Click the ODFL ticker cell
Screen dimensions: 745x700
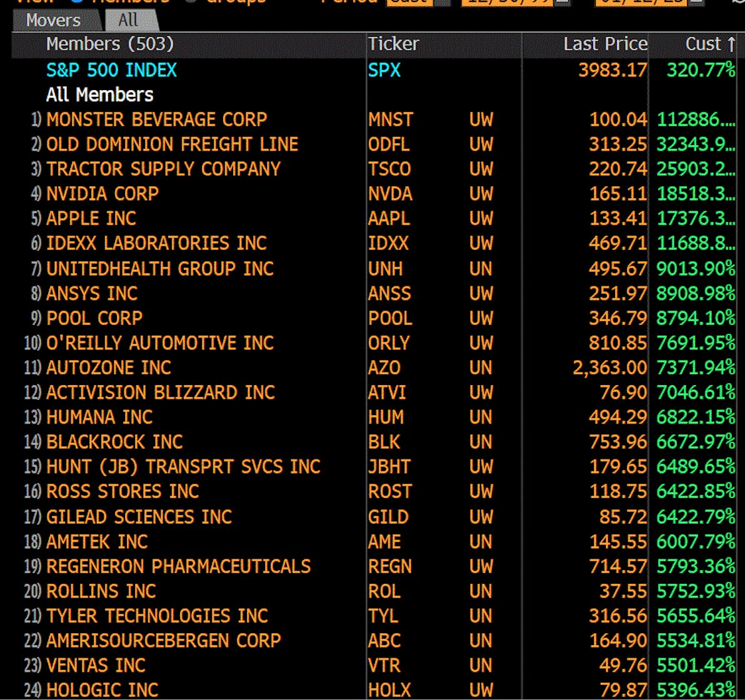389,144
